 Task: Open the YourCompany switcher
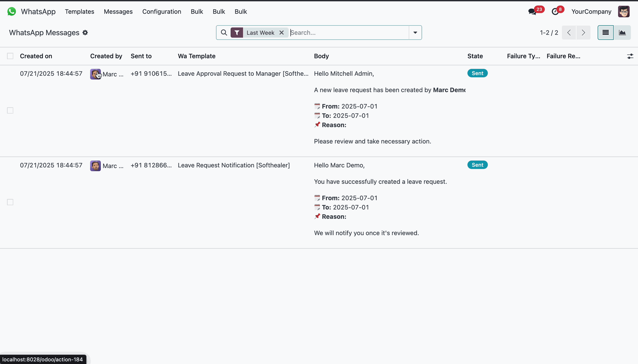pyautogui.click(x=591, y=12)
